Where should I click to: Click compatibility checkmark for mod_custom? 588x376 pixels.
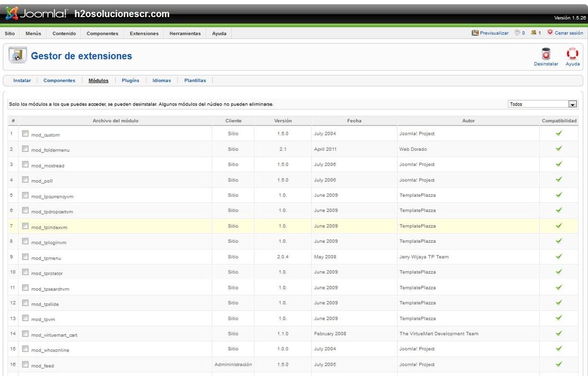pos(559,133)
